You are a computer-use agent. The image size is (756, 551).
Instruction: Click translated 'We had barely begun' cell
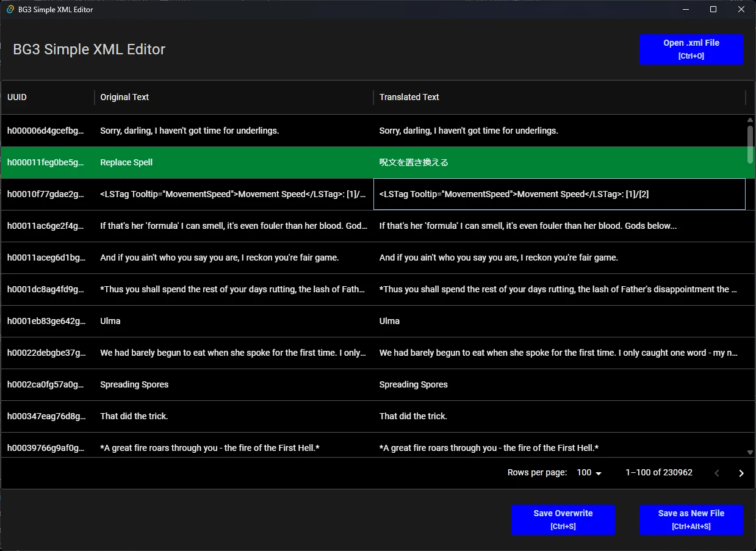(x=559, y=353)
